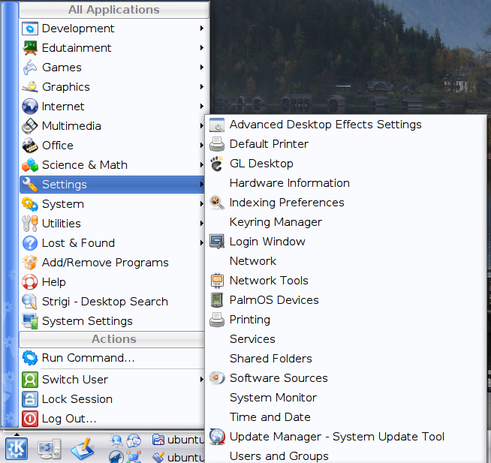The height and width of the screenshot is (463, 491).
Task: Click the Login Window icon
Action: point(217,242)
